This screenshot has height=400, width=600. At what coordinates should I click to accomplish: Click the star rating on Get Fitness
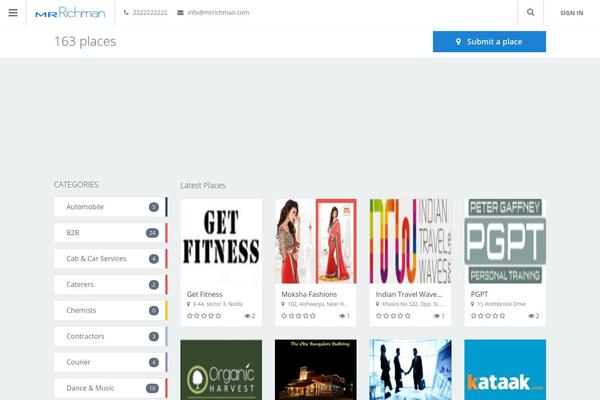(204, 316)
